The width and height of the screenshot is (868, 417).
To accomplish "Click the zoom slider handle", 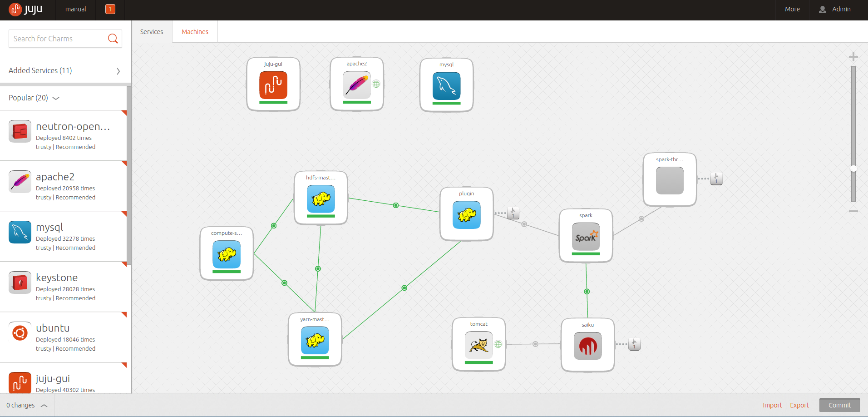I will point(853,169).
